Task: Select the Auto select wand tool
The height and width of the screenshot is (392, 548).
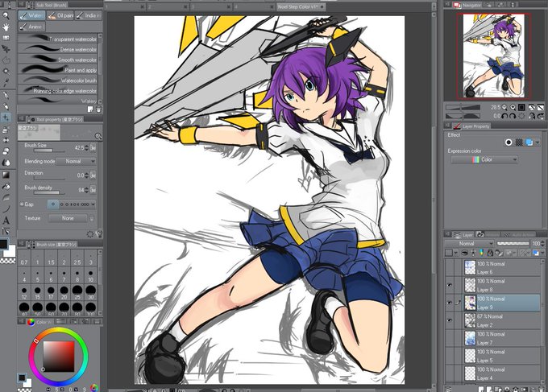Action: (6, 71)
